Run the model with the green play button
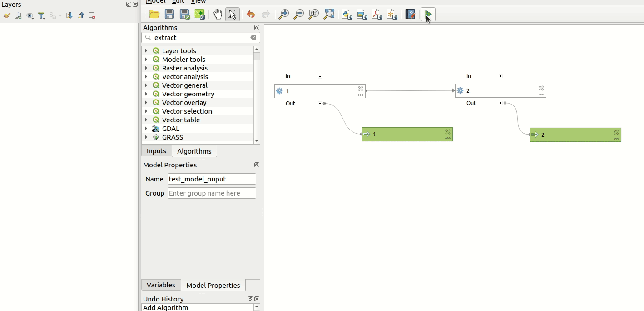644x311 pixels. [428, 15]
